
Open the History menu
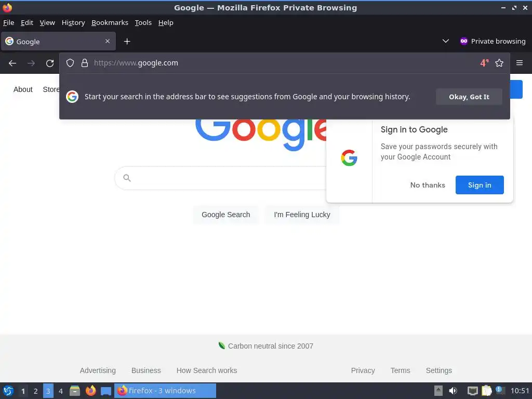pyautogui.click(x=73, y=23)
